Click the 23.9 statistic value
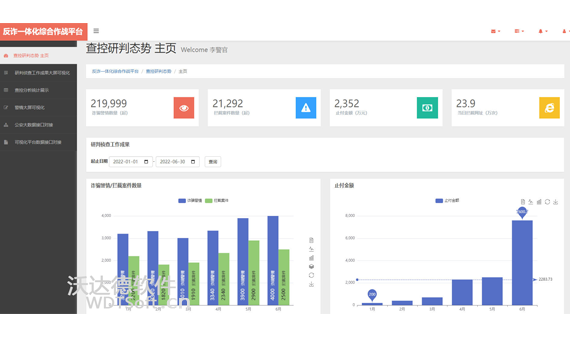The height and width of the screenshot is (360, 570). (466, 104)
